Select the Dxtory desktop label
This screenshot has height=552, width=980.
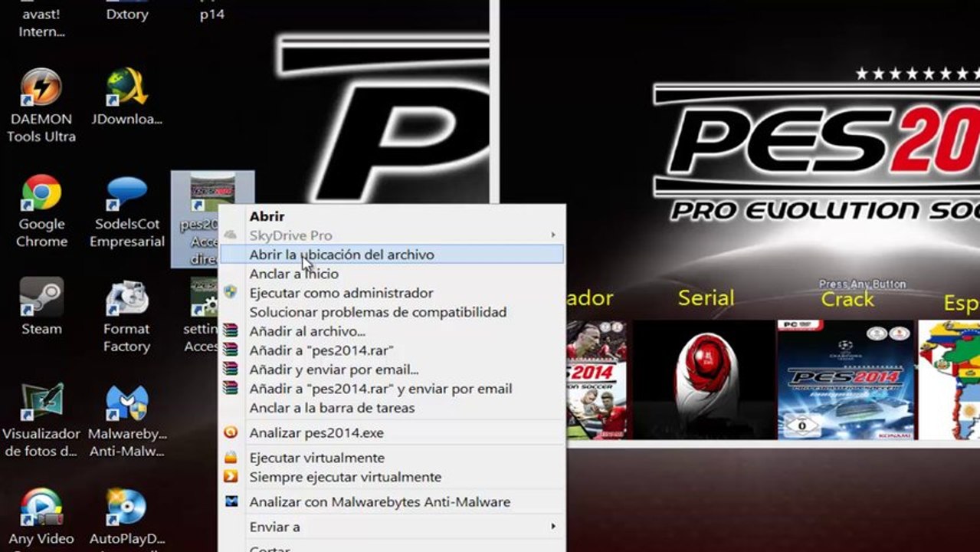tap(126, 15)
